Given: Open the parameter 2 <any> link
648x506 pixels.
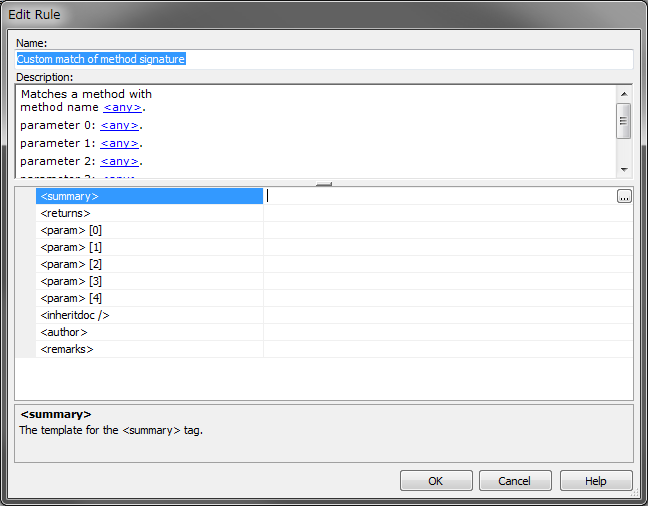Looking at the screenshot, I should click(x=119, y=161).
